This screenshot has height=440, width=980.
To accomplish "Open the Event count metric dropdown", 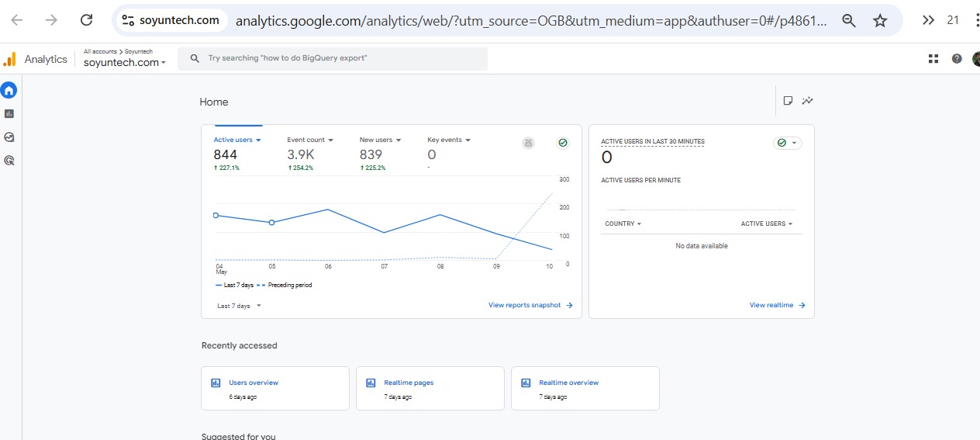I will pyautogui.click(x=310, y=140).
